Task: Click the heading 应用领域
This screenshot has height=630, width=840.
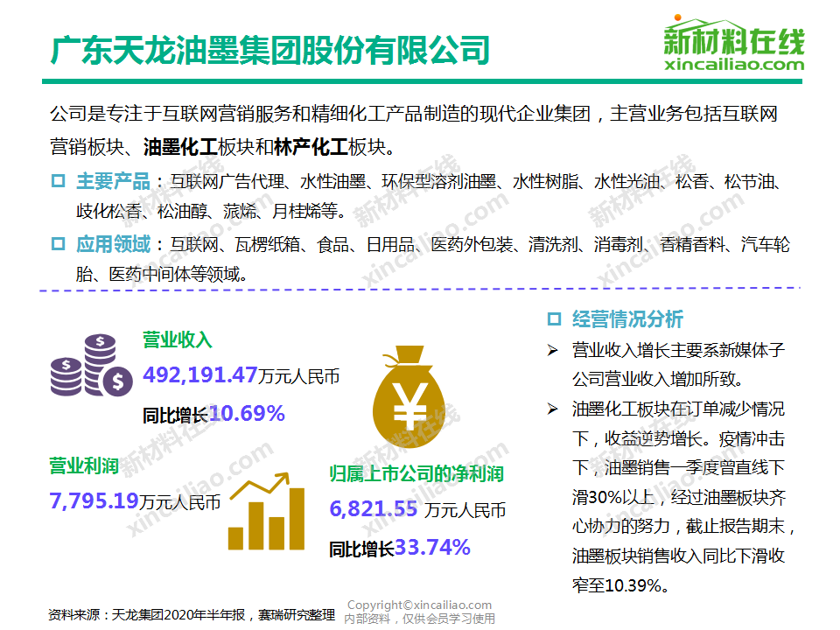Action: point(113,244)
